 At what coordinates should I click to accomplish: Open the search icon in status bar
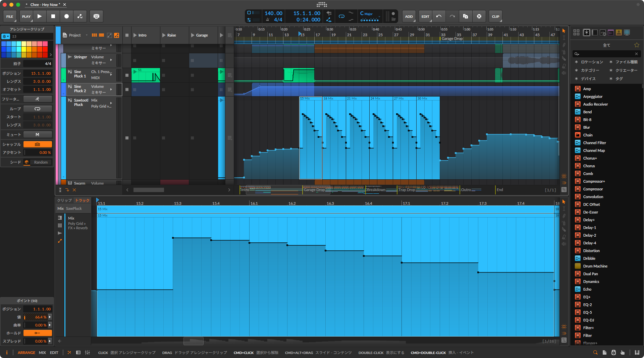click(x=595, y=353)
